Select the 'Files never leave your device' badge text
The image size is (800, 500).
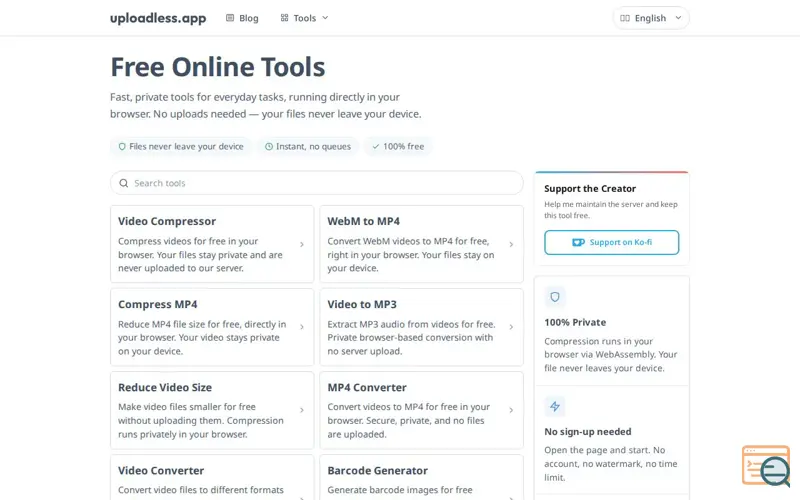(186, 146)
